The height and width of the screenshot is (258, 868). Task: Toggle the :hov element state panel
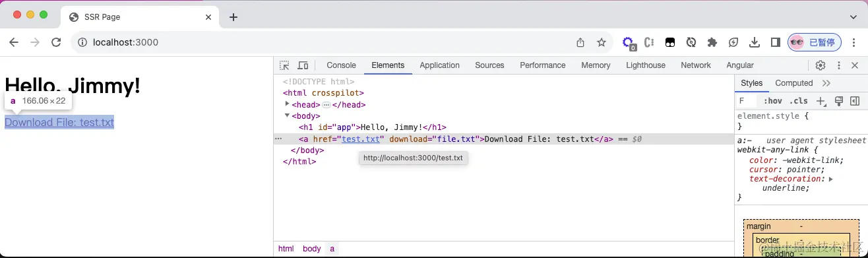pos(772,101)
